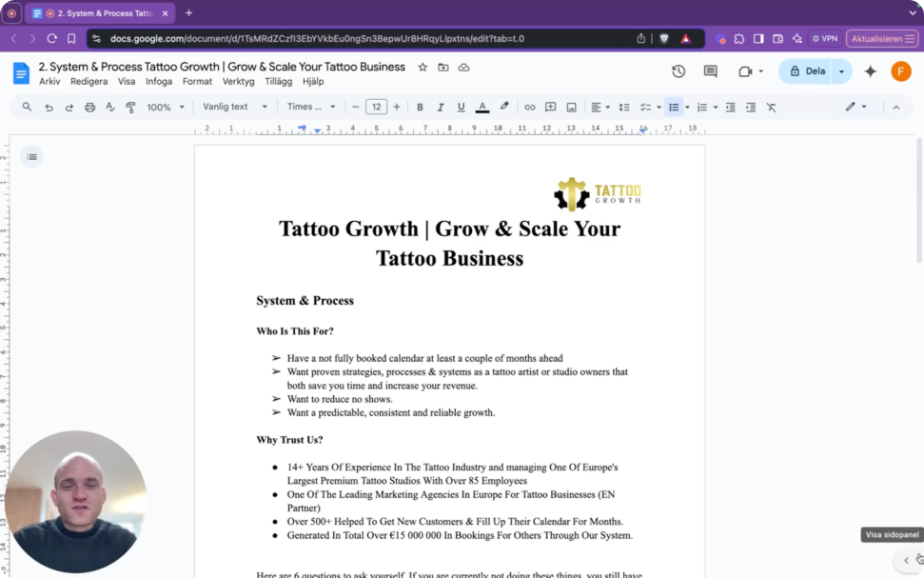Open the Brave Shields lion icon
Screen dimensions: 924x578
point(664,39)
